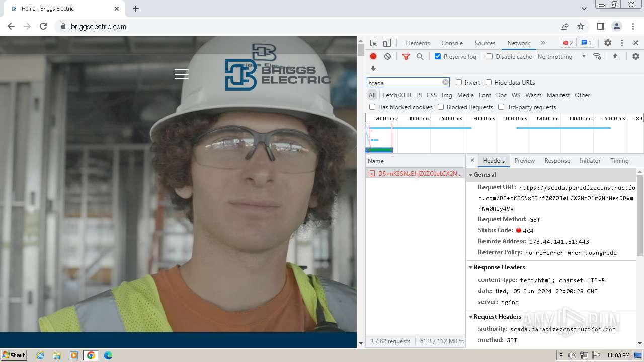
Task: Collapse the Response Headers section
Action: [471, 267]
